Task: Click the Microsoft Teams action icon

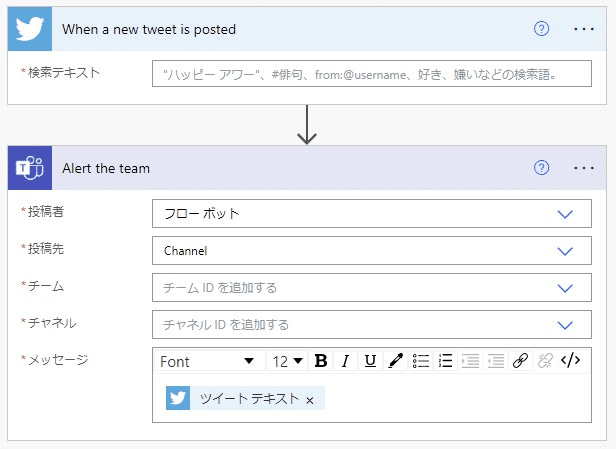Action: pyautogui.click(x=30, y=168)
